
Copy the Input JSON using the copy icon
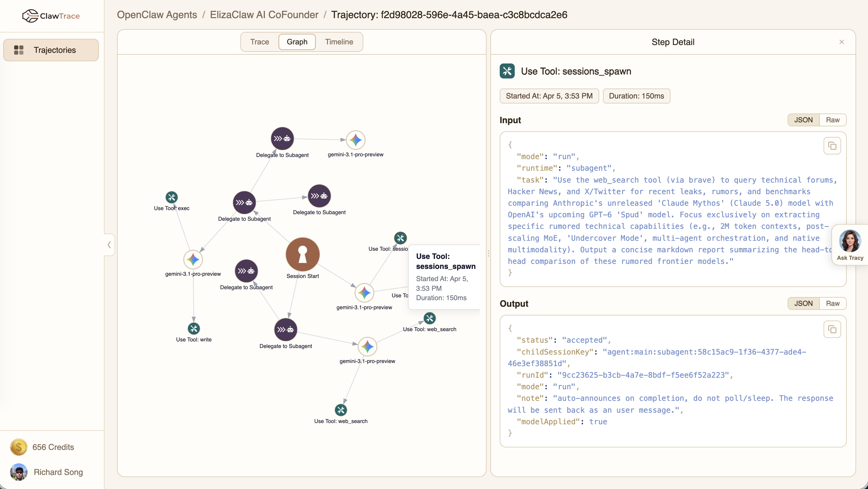[832, 145]
